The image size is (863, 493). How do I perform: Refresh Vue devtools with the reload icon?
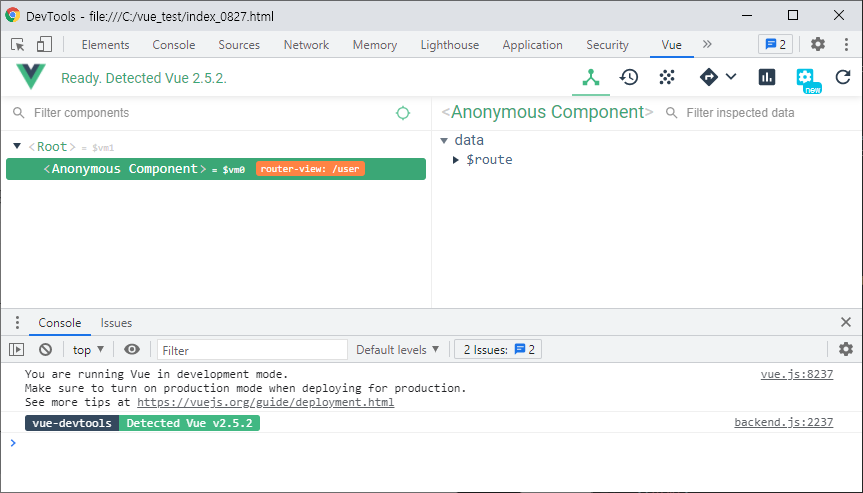(x=843, y=78)
